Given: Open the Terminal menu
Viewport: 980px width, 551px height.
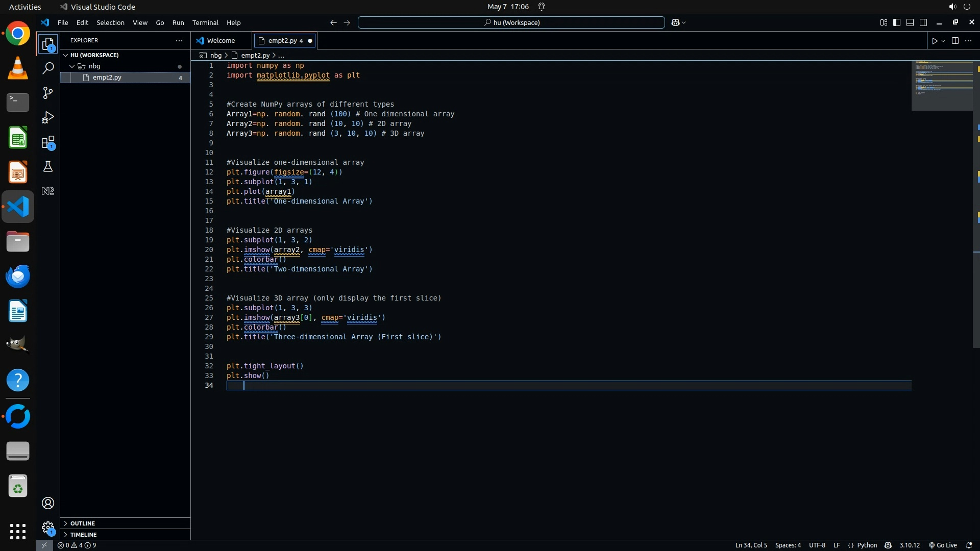Looking at the screenshot, I should pos(205,22).
